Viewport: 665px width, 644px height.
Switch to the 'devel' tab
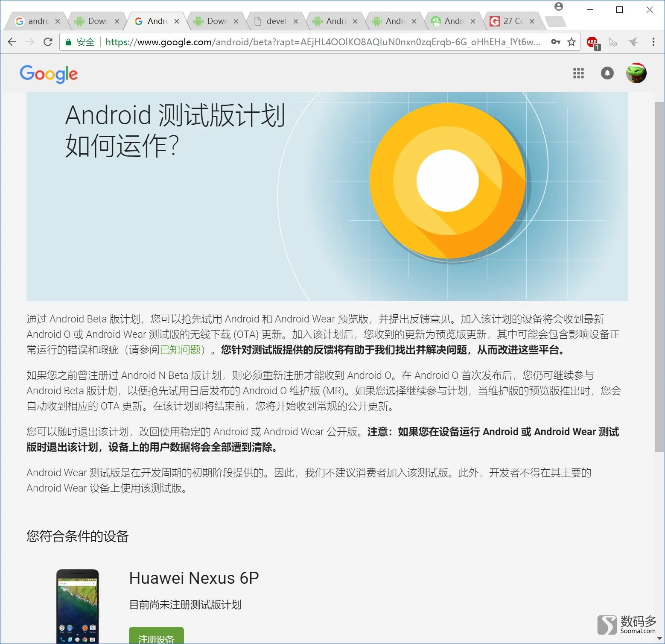[276, 21]
